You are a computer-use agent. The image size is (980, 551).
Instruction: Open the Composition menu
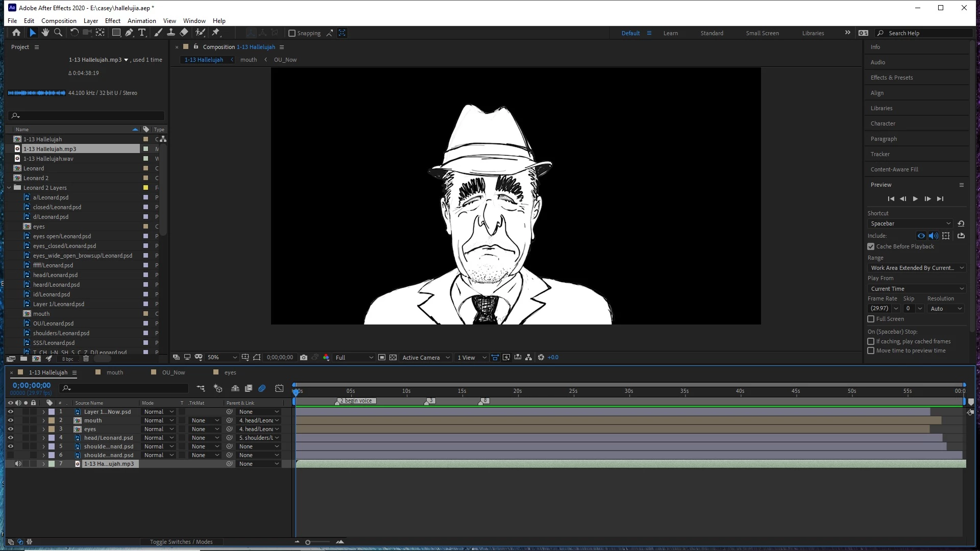tap(59, 21)
